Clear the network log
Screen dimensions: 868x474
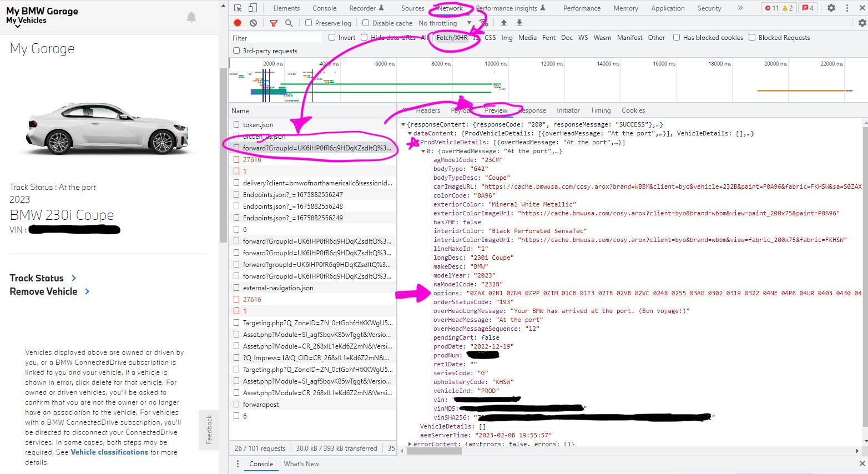tap(253, 23)
